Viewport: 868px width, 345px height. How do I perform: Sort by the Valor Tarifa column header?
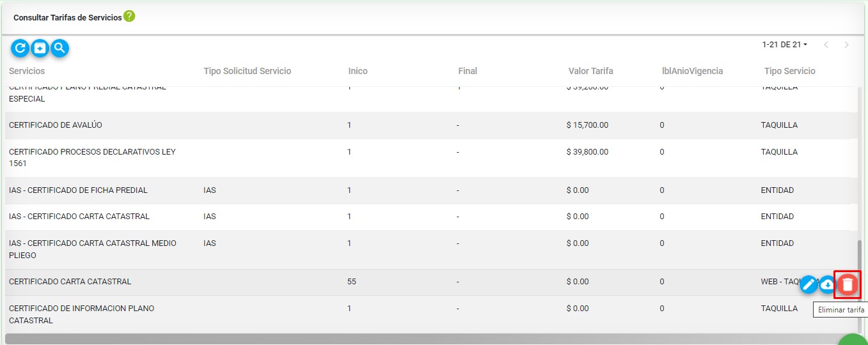coord(590,71)
